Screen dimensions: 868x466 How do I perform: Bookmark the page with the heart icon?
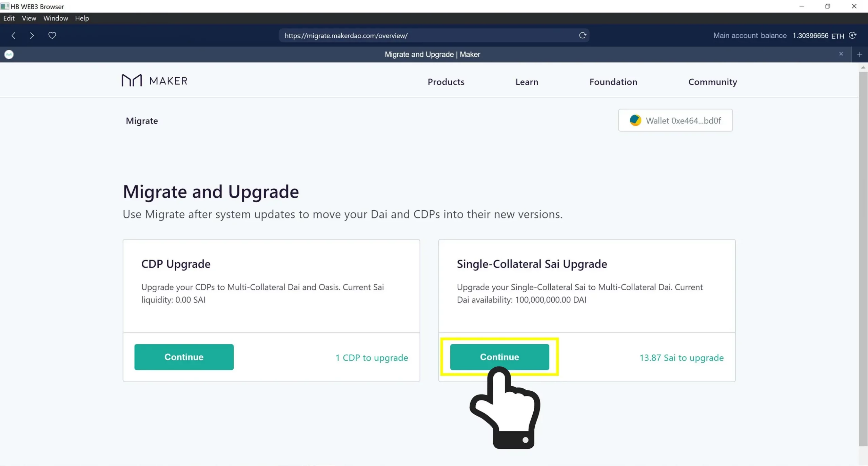52,35
